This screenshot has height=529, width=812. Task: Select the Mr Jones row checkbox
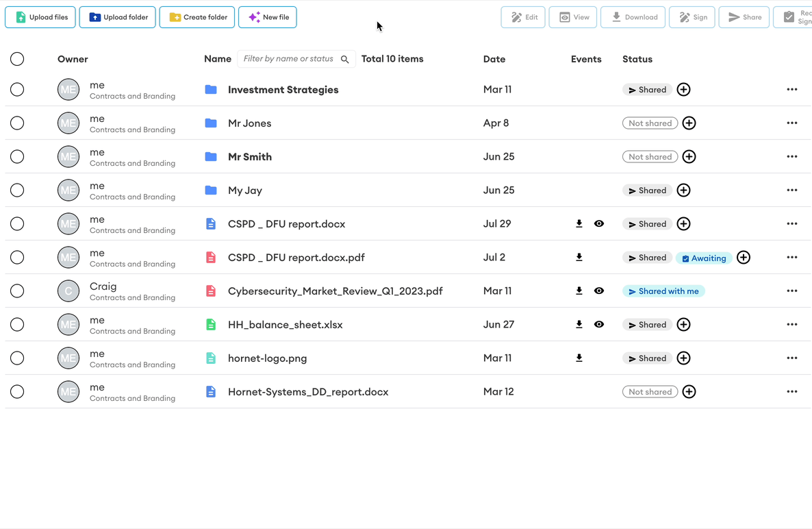(x=17, y=123)
